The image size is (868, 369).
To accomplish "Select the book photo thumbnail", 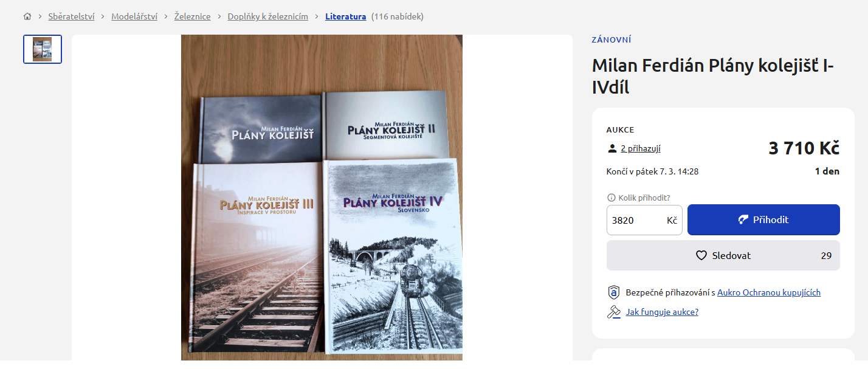I will [43, 49].
